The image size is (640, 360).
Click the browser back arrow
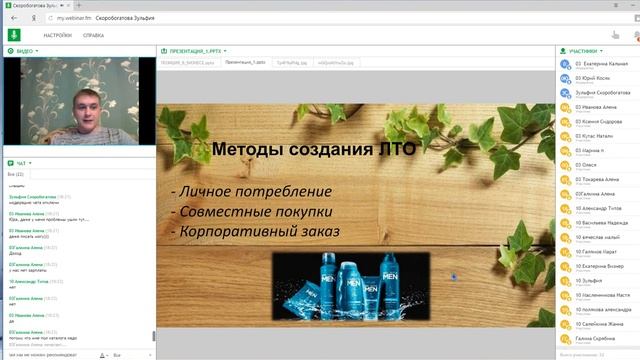click(14, 18)
